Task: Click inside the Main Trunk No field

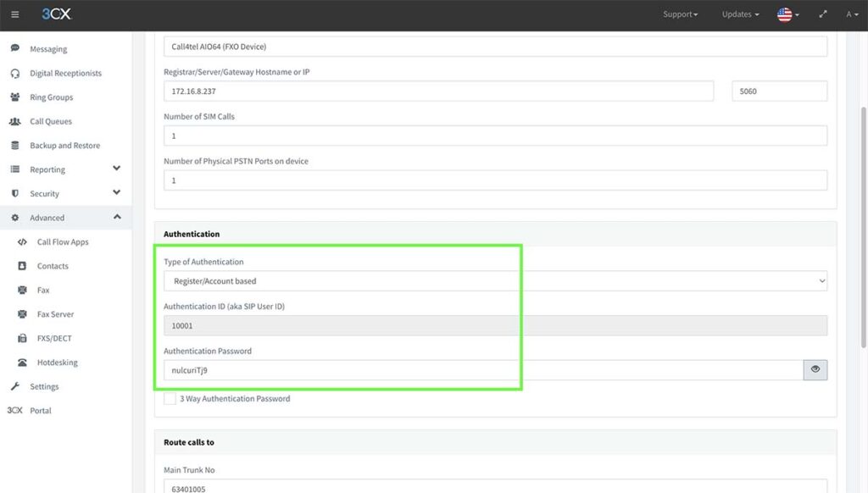Action: tap(496, 489)
